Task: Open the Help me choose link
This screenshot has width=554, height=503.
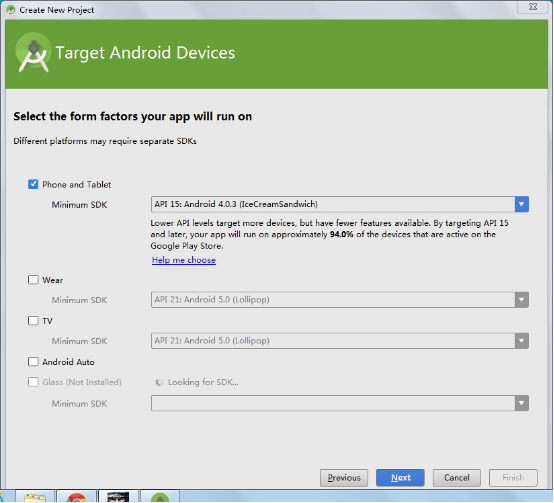Action: (184, 260)
